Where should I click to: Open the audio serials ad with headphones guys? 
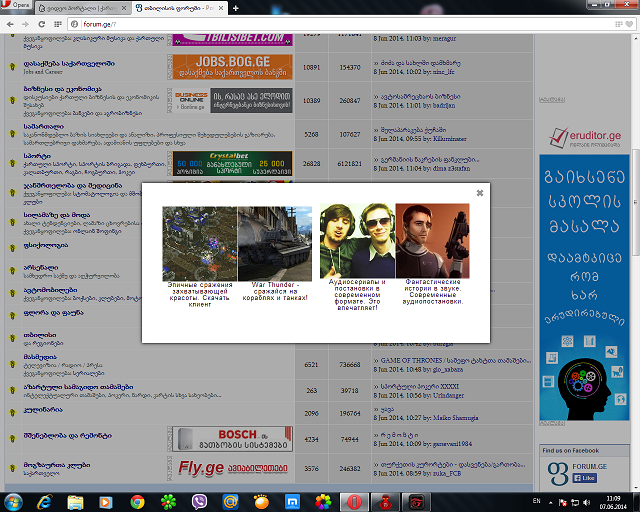(x=357, y=241)
